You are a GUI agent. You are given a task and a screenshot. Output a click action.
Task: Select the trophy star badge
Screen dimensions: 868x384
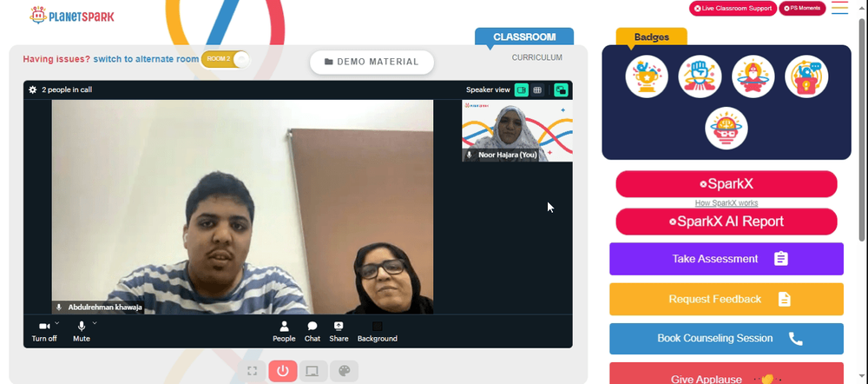click(647, 76)
